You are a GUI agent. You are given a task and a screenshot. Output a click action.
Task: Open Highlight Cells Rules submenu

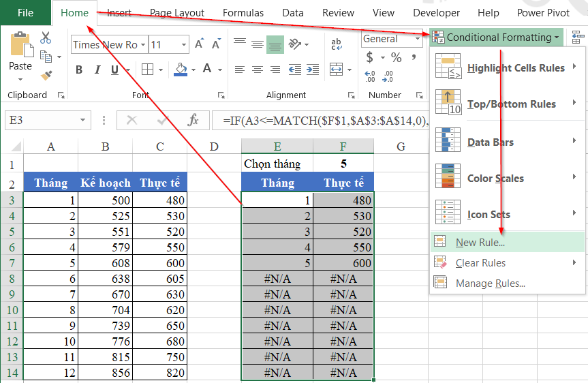[507, 68]
